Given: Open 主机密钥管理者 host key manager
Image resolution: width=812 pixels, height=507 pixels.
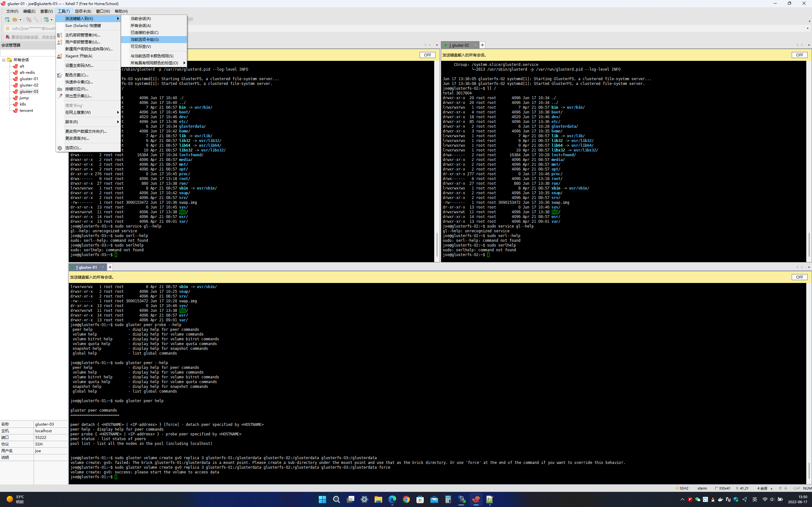Looking at the screenshot, I should point(82,35).
